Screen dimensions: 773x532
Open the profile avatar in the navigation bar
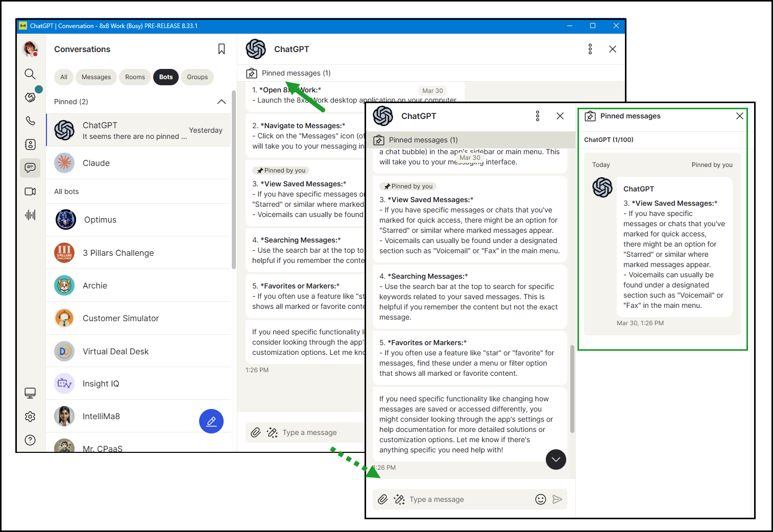[30, 49]
